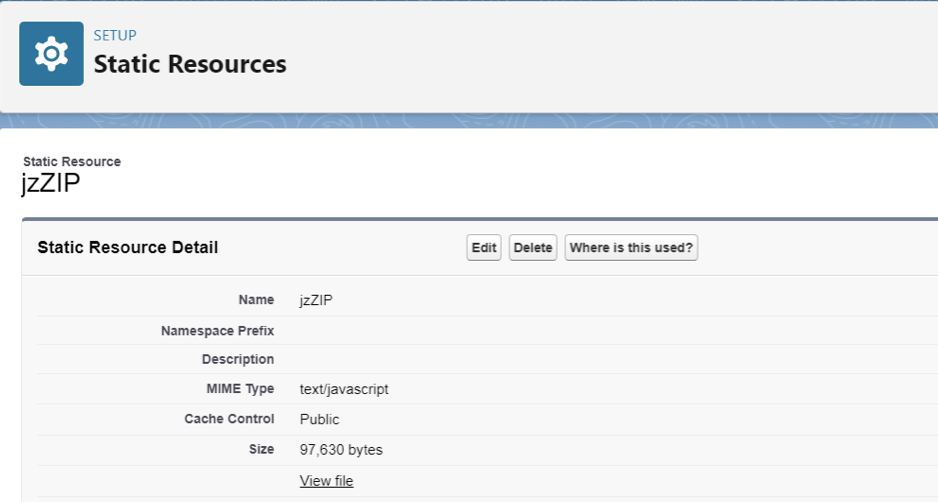Open the View file link
938x502 pixels.
point(327,481)
